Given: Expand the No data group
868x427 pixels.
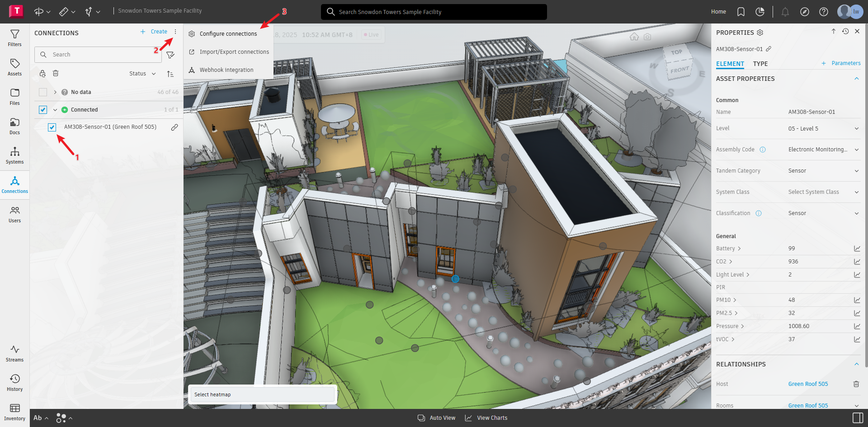Looking at the screenshot, I should pos(55,92).
